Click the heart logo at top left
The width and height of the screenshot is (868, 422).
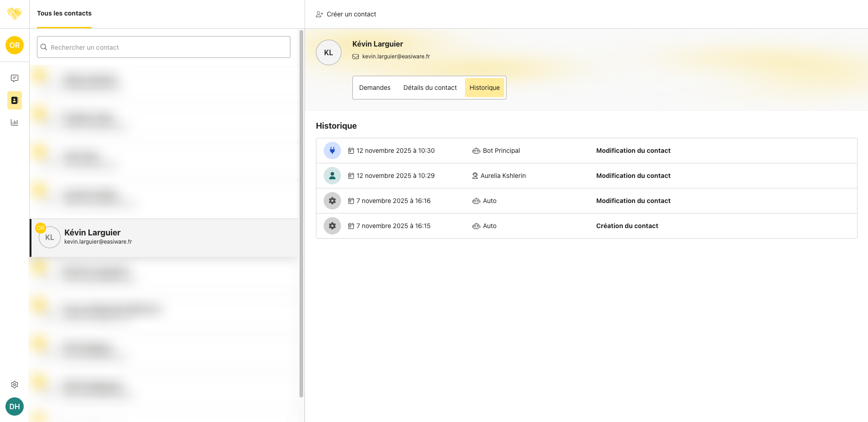15,14
